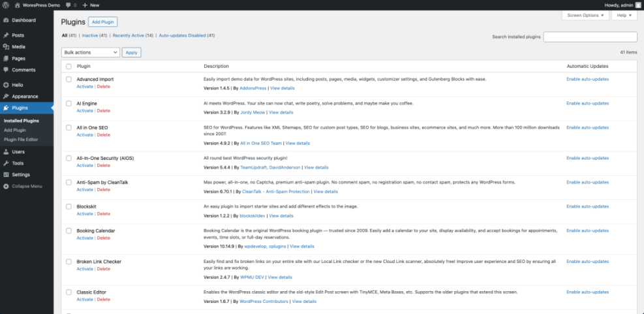
Task: Check the Booking Calendar checkbox
Action: click(69, 231)
